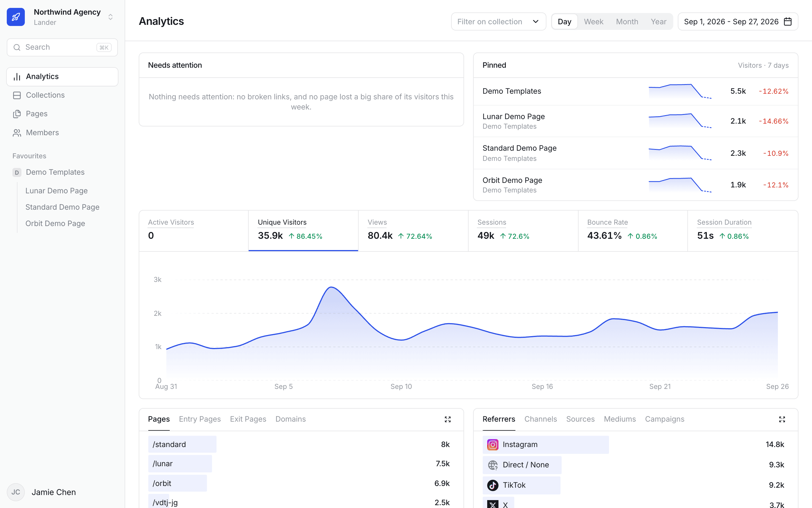Click the TikTok referrer icon
Screen dimensions: 812x508
tap(493, 485)
